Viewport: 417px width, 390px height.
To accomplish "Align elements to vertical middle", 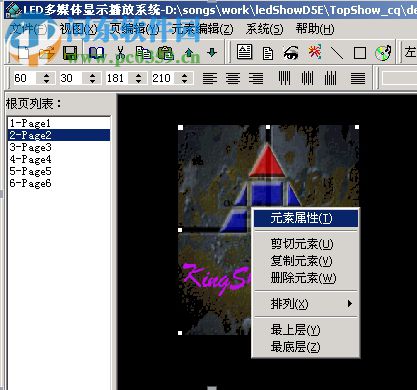I will pos(307,78).
